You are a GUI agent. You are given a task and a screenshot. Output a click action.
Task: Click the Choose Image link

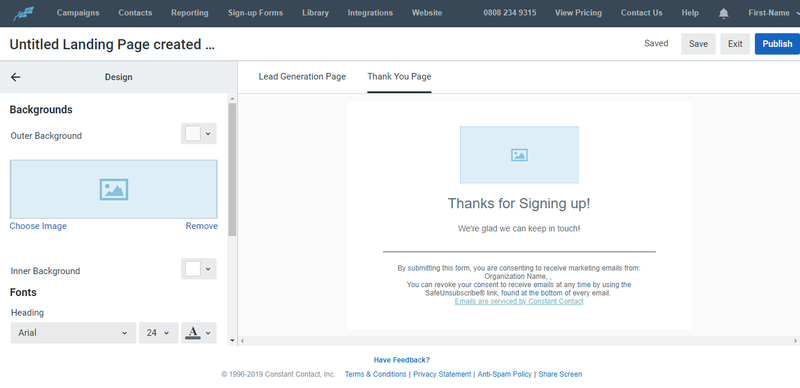tap(38, 226)
